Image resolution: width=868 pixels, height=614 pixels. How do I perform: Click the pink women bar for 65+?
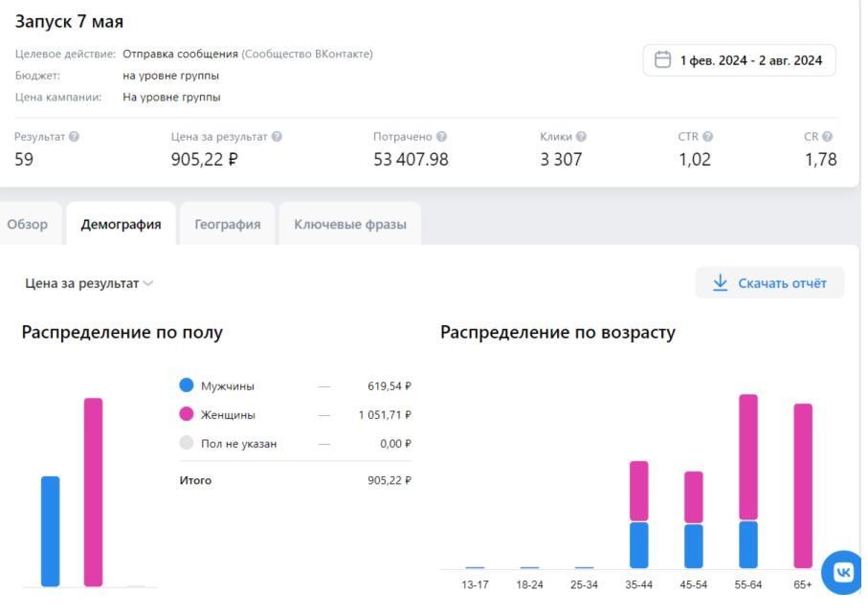point(802,485)
